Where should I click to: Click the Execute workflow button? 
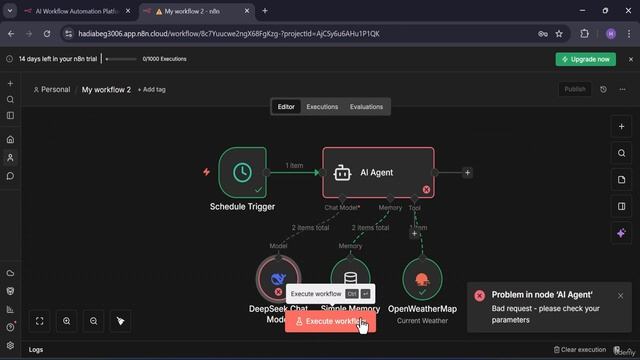coord(330,322)
